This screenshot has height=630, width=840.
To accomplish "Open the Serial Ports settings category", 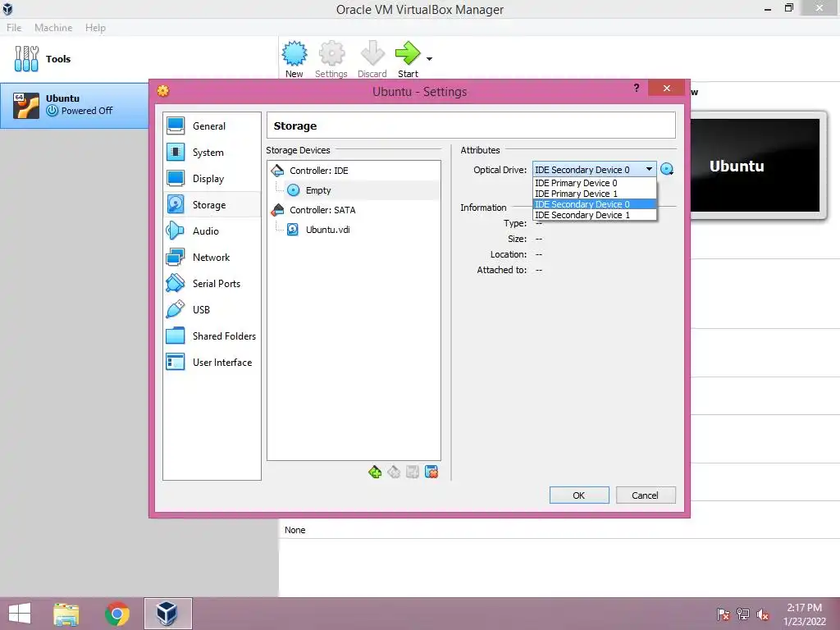I will [212, 283].
